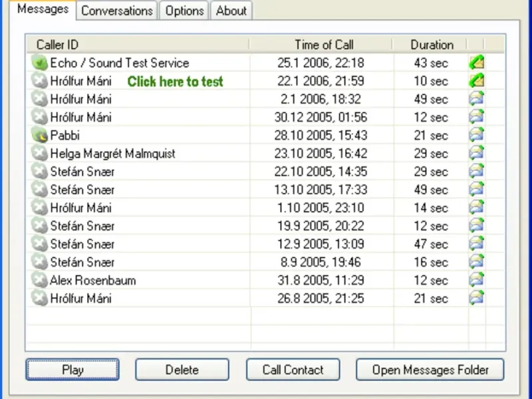
Task: Click the envelope icon for the 12.9 2005, 13:09 message
Action: coord(477,243)
